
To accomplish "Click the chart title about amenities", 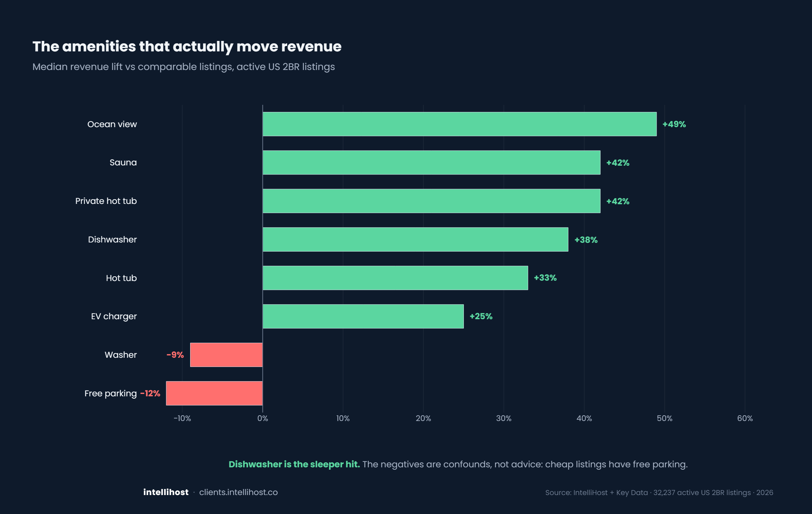I will [187, 47].
